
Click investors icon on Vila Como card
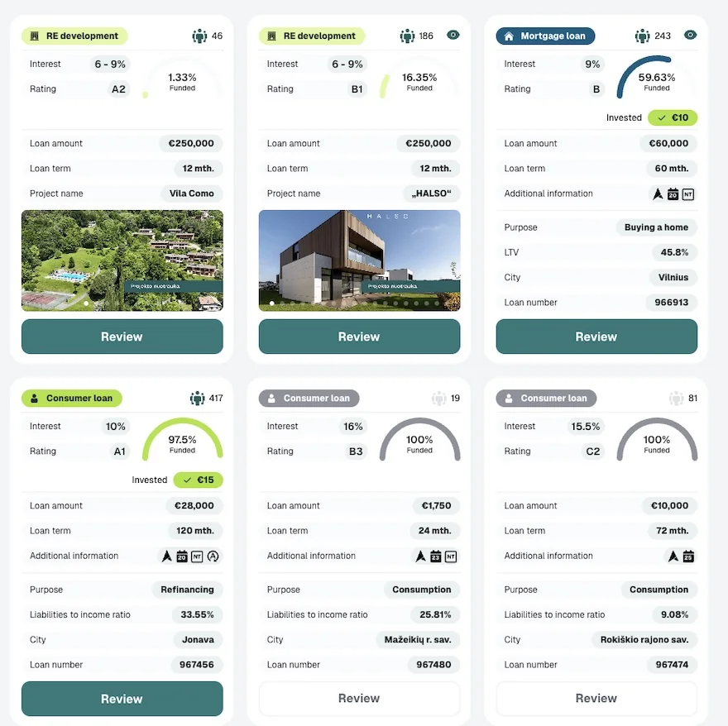[199, 36]
